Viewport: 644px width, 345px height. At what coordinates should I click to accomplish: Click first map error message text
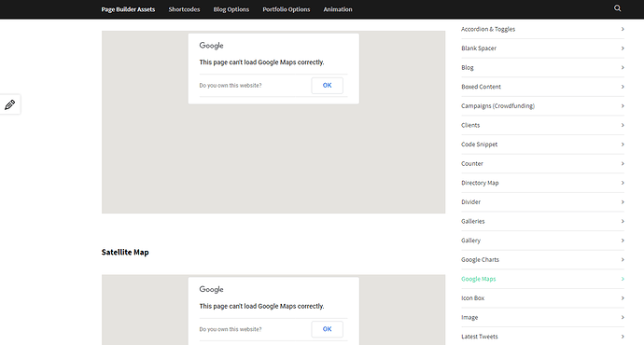coord(261,62)
